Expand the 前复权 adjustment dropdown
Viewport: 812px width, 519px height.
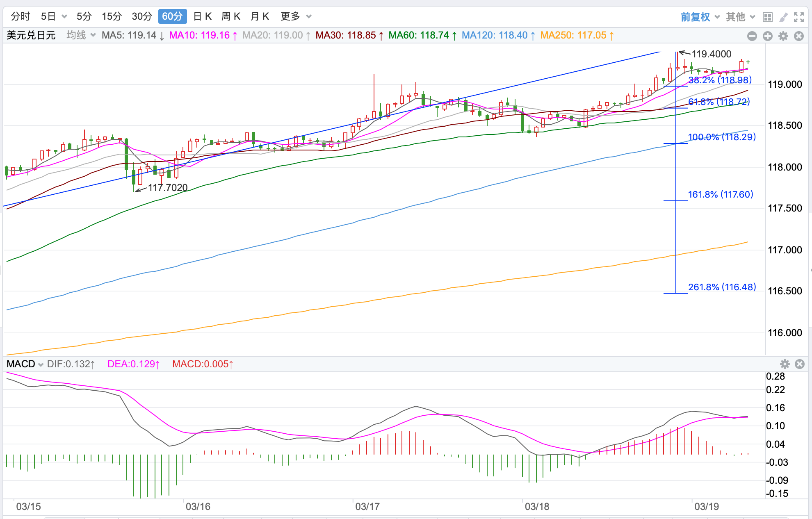pyautogui.click(x=700, y=17)
